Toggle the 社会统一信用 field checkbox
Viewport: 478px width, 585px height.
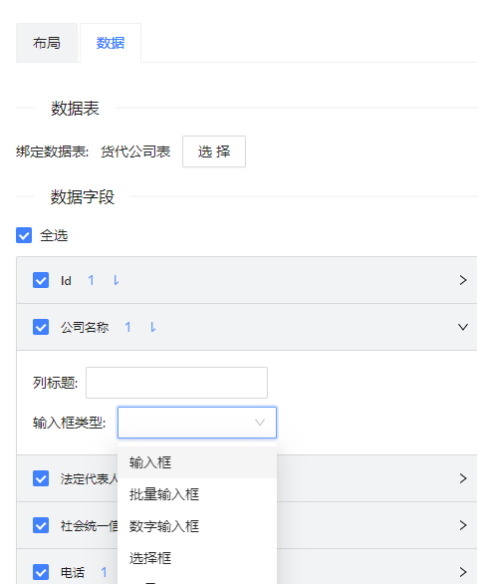41,525
